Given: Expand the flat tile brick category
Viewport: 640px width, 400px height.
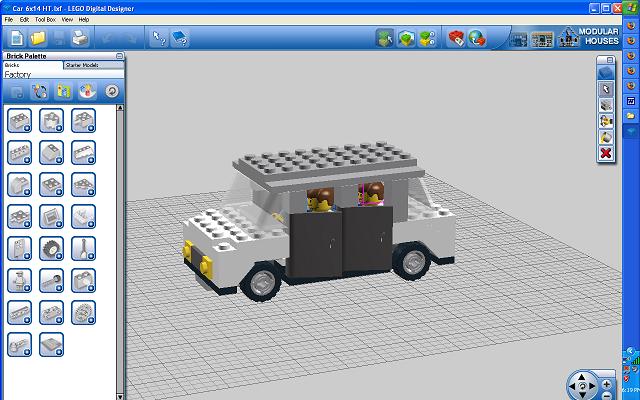Looking at the screenshot, I should tap(51, 344).
